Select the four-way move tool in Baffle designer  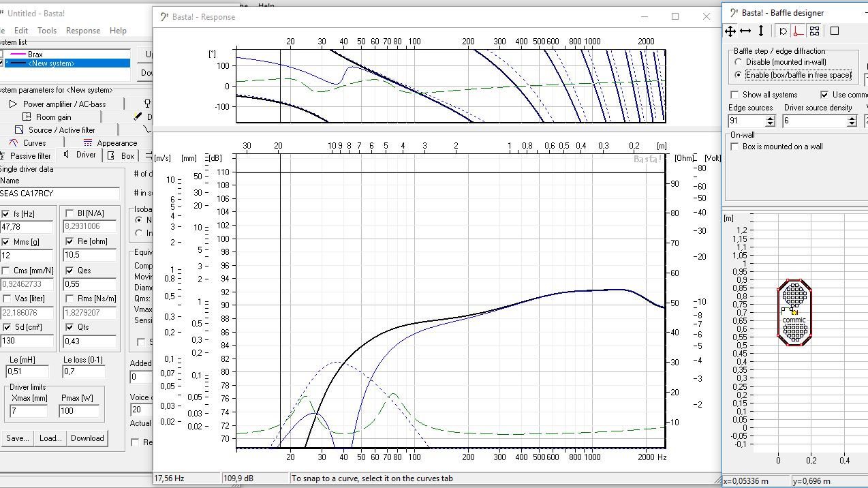(x=730, y=31)
